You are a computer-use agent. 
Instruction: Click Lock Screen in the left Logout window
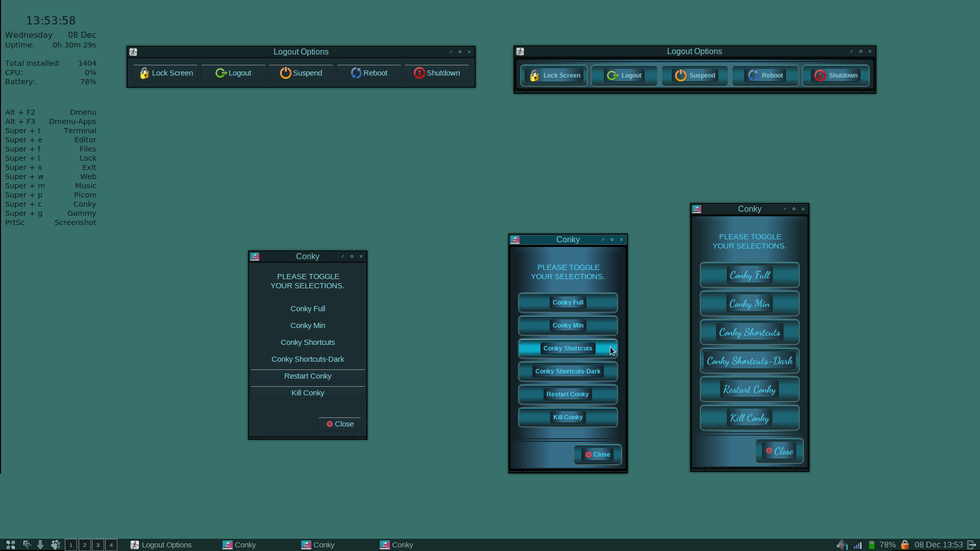(x=166, y=73)
